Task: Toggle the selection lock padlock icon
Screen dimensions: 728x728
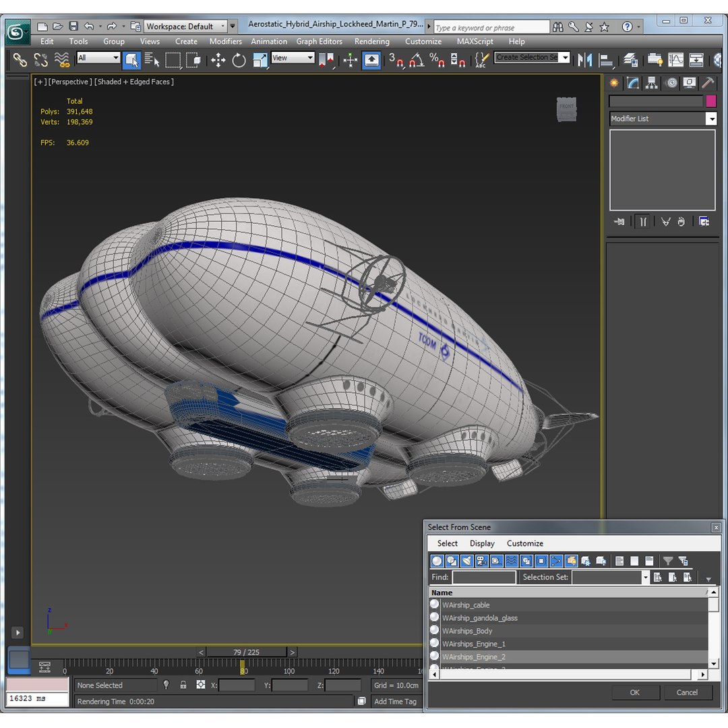Action: pyautogui.click(x=183, y=685)
